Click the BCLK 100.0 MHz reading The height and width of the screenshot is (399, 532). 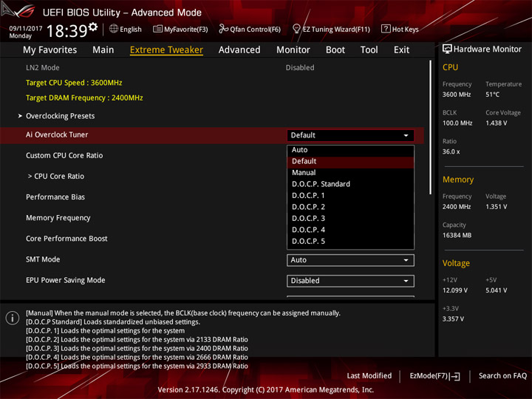[457, 123]
